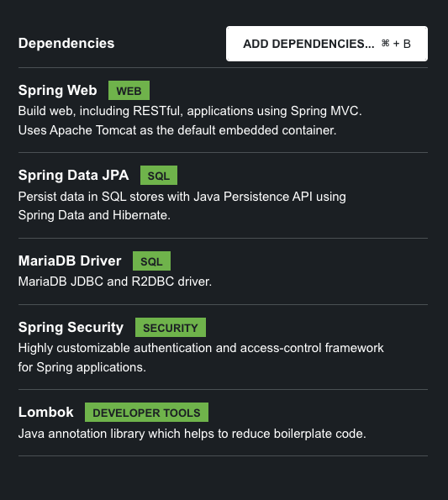Click the Dependencies section heading
448x500 pixels.
[66, 44]
